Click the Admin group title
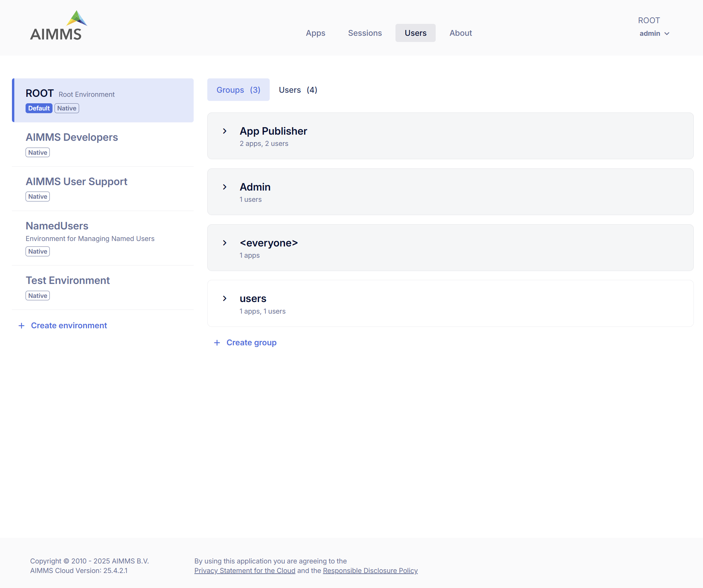703x588 pixels. pos(255,187)
